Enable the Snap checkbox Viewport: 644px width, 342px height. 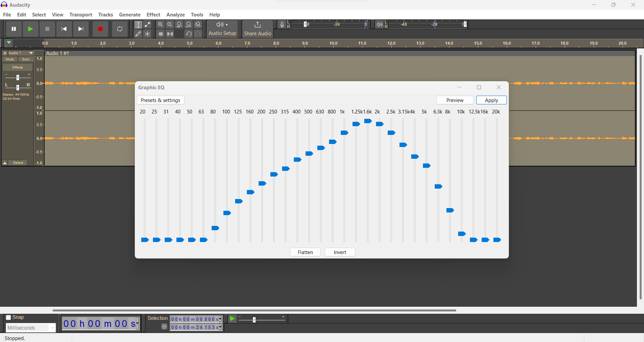pyautogui.click(x=9, y=317)
